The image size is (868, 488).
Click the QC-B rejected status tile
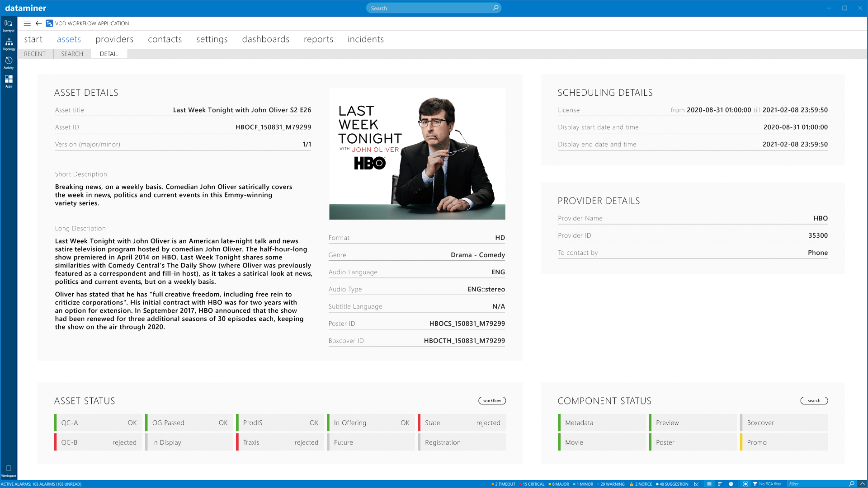coord(98,442)
